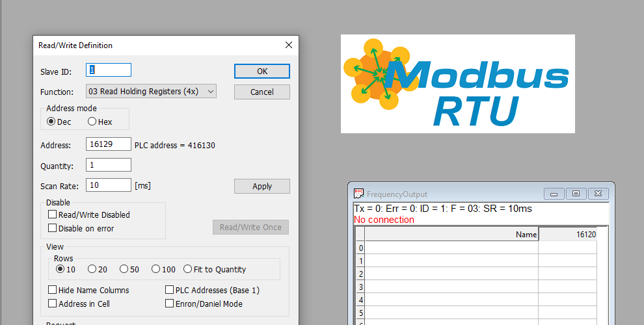The image size is (644, 325).
Task: Maximize the FrequencyOutput window
Action: coord(576,194)
